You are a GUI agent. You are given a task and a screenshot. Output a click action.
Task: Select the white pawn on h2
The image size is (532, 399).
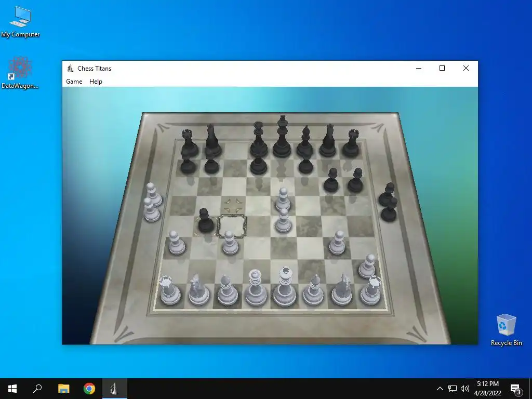tap(367, 266)
